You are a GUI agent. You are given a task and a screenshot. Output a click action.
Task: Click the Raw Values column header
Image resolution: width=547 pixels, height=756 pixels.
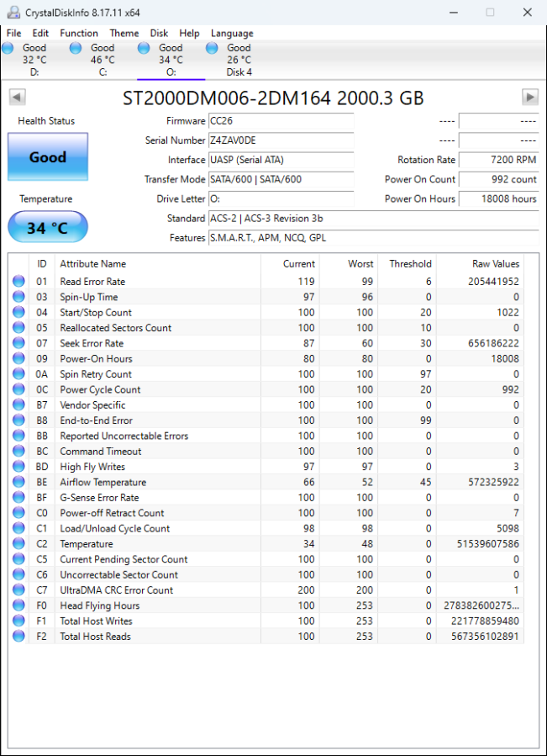click(x=480, y=264)
